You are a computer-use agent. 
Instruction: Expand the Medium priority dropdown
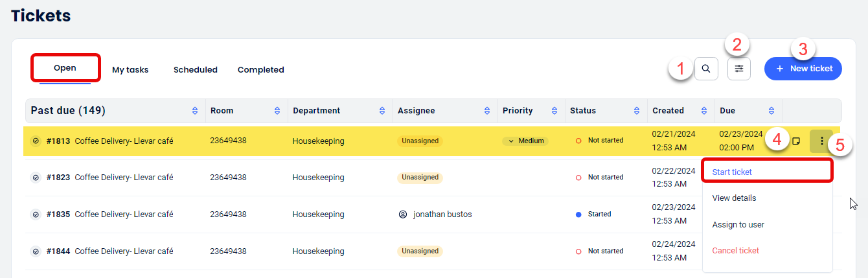click(x=525, y=141)
